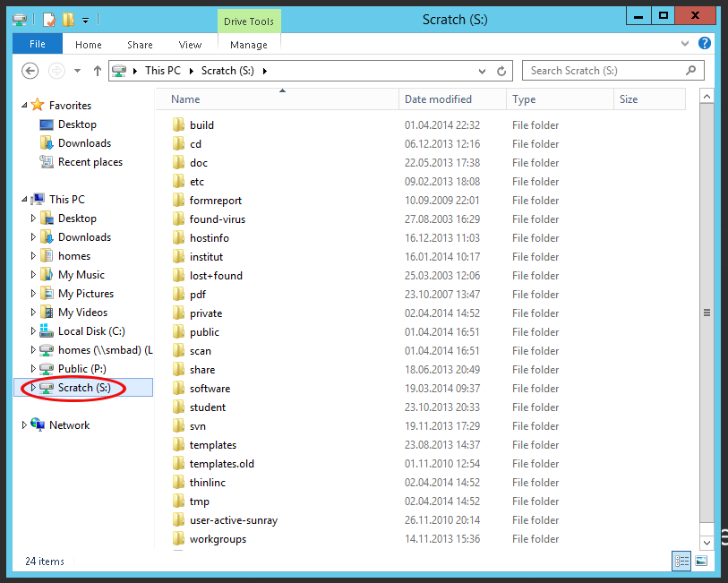
Task: Open the Manage tab under Drive Tools
Action: pos(249,45)
